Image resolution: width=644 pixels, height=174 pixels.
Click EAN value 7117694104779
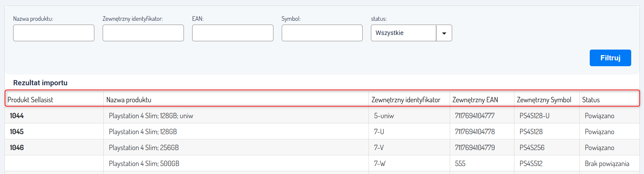[475, 148]
